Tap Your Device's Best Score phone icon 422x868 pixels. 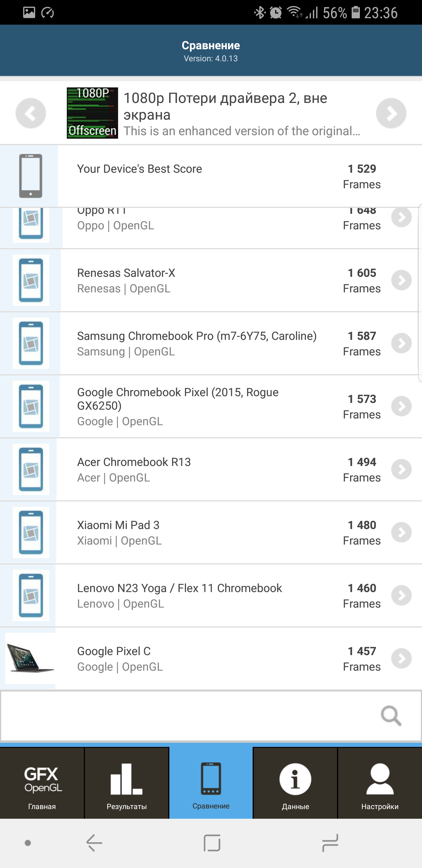(31, 176)
